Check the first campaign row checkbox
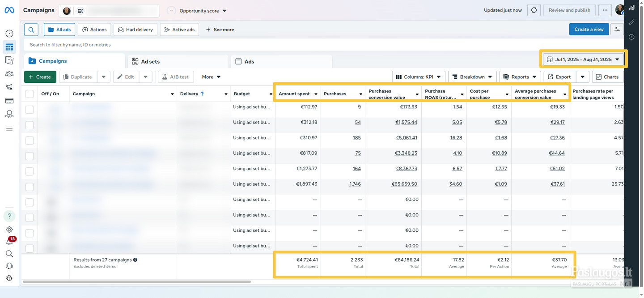The image size is (644, 298). point(30,110)
